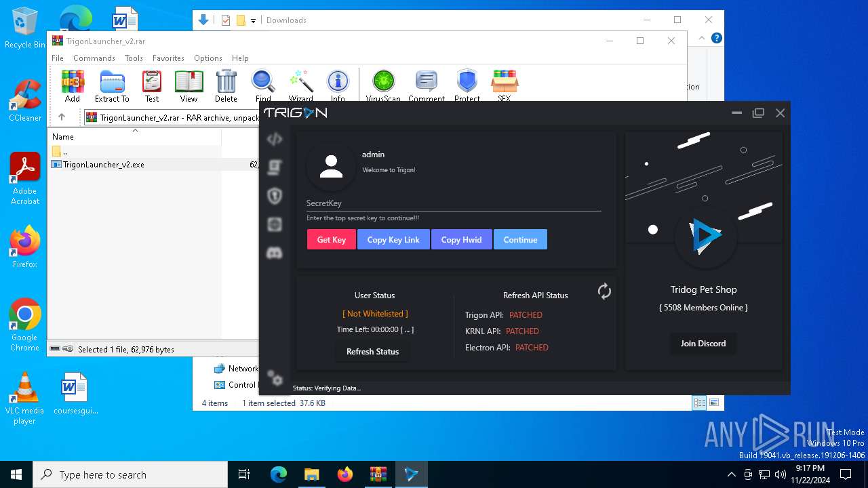Image resolution: width=868 pixels, height=488 pixels.
Task: Switch Explorer to details view icon
Action: 699,403
